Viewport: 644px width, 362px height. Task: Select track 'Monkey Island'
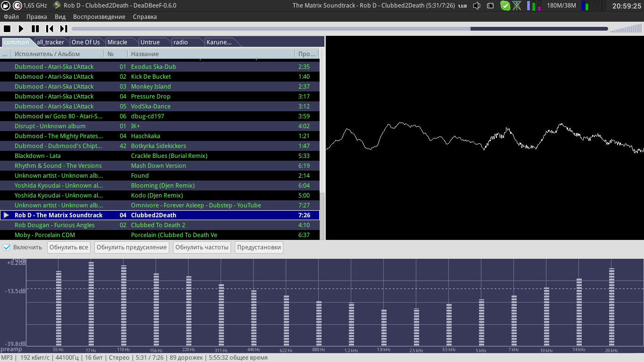(160, 86)
